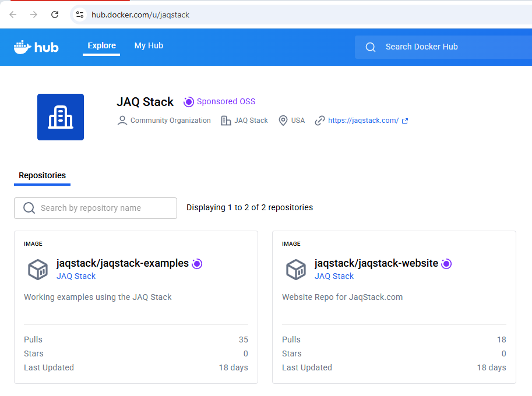Open the My Hub tab

click(x=149, y=45)
